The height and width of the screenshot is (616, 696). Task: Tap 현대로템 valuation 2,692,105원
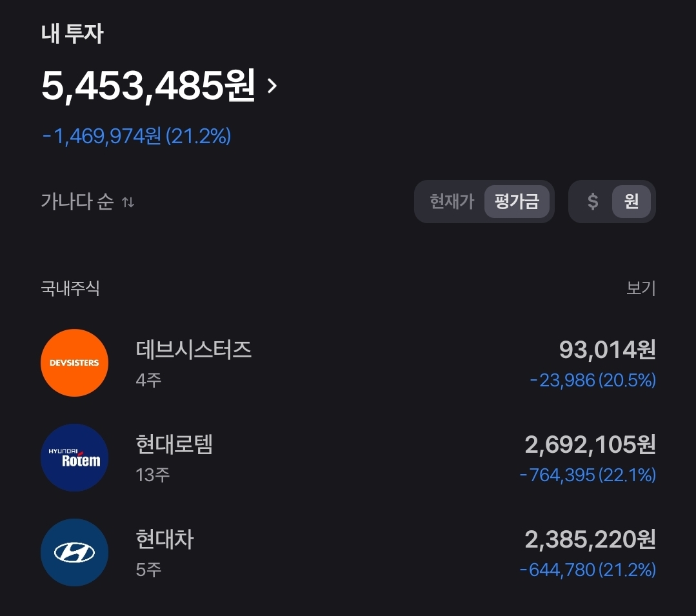pos(590,444)
